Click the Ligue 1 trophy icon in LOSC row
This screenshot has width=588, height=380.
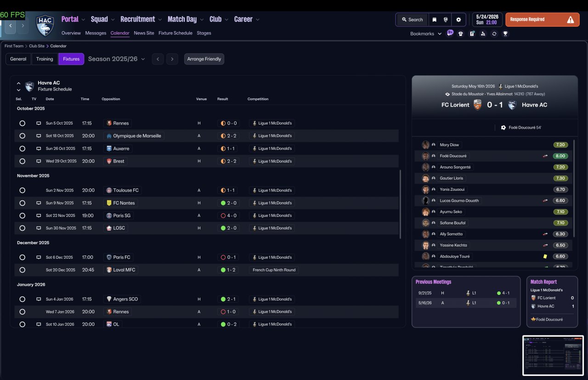click(254, 228)
